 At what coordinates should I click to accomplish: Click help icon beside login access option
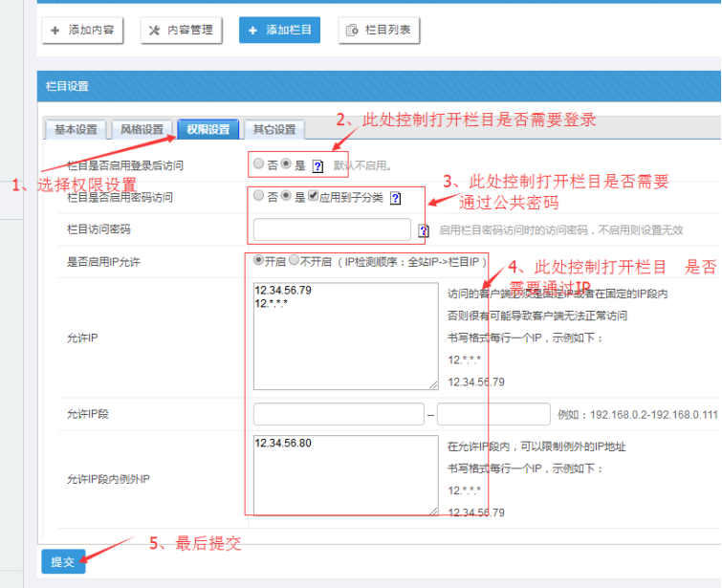pos(318,165)
